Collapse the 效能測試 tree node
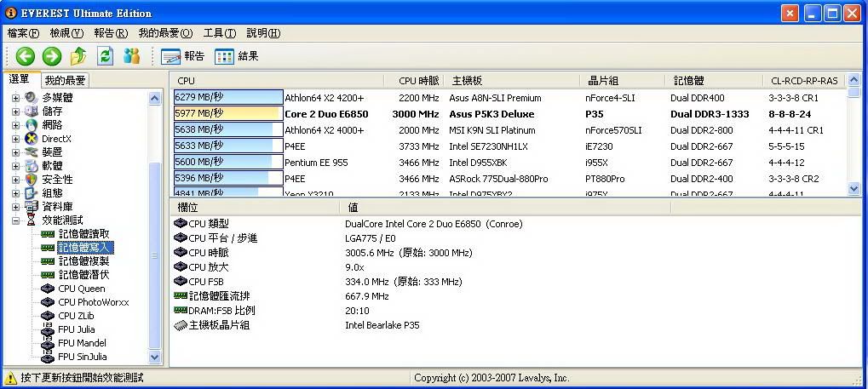This screenshot has height=389, width=868. [x=15, y=220]
